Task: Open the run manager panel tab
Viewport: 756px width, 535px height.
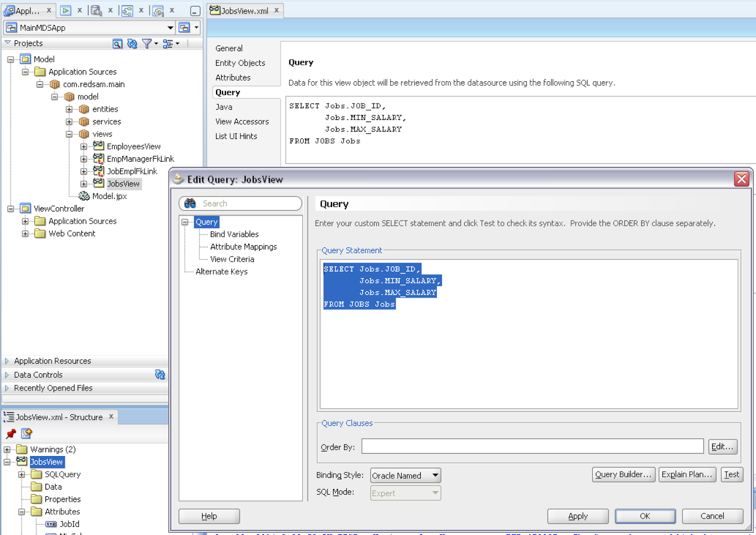Action: pyautogui.click(x=66, y=10)
